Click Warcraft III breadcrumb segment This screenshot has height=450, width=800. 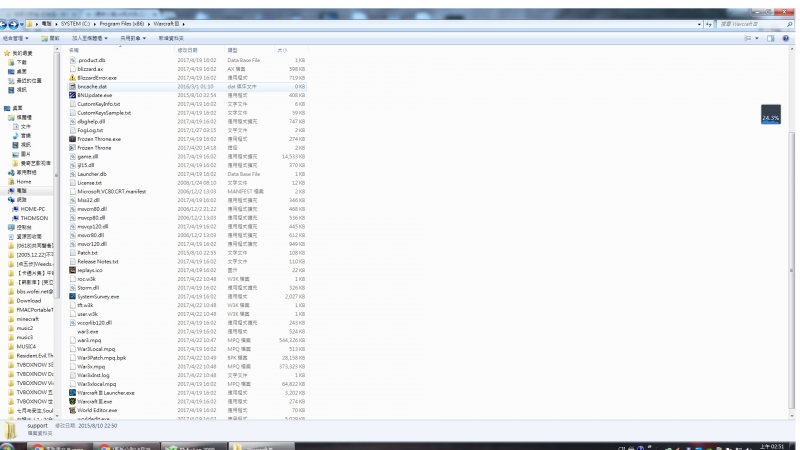click(166, 24)
